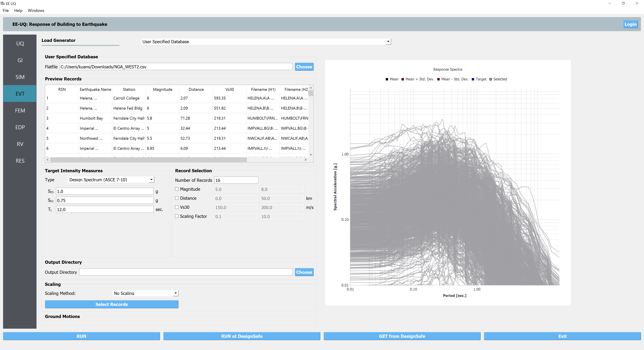644x350 pixels.
Task: Toggle the Mean legend swatch
Action: click(387, 79)
